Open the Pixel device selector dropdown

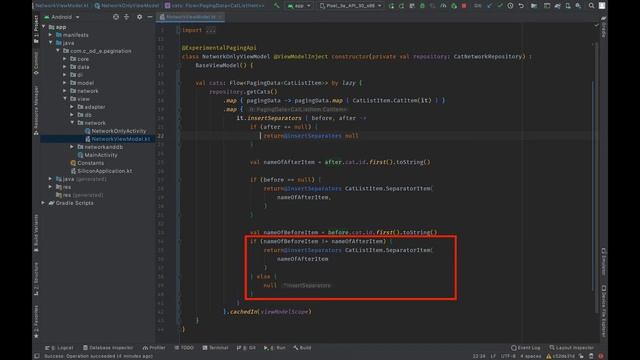[x=351, y=6]
